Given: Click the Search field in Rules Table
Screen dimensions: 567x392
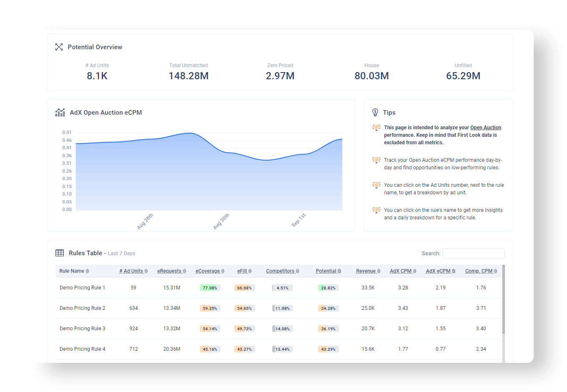Looking at the screenshot, I should point(473,253).
